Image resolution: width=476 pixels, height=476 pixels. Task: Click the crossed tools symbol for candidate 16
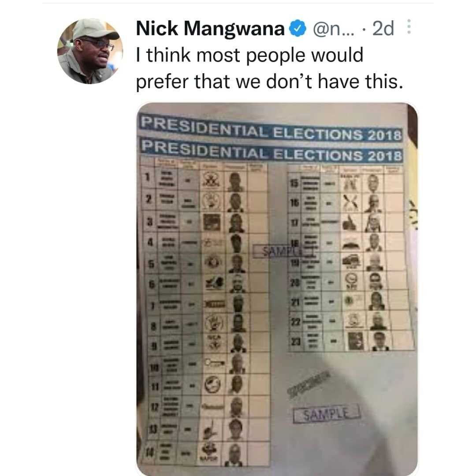tap(351, 202)
